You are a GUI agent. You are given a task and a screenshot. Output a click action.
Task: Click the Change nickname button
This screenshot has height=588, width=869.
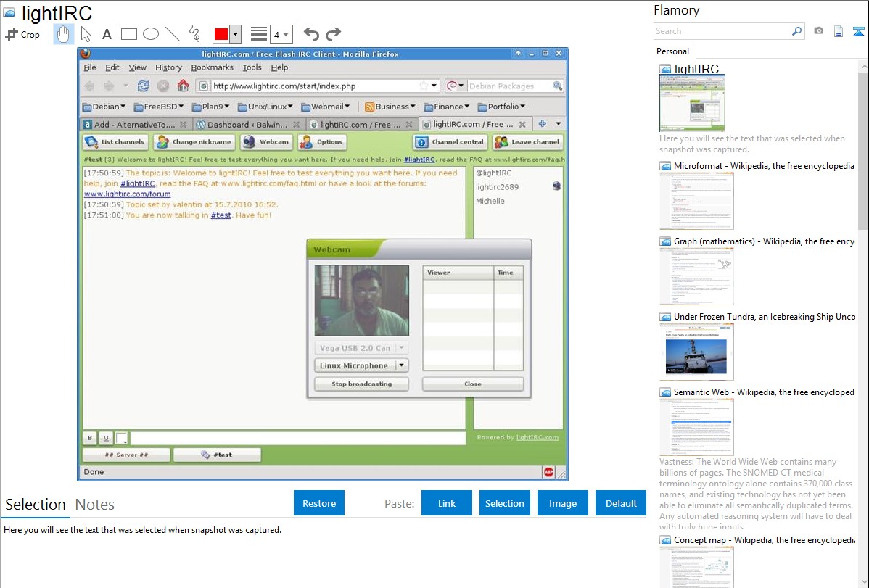coord(194,142)
